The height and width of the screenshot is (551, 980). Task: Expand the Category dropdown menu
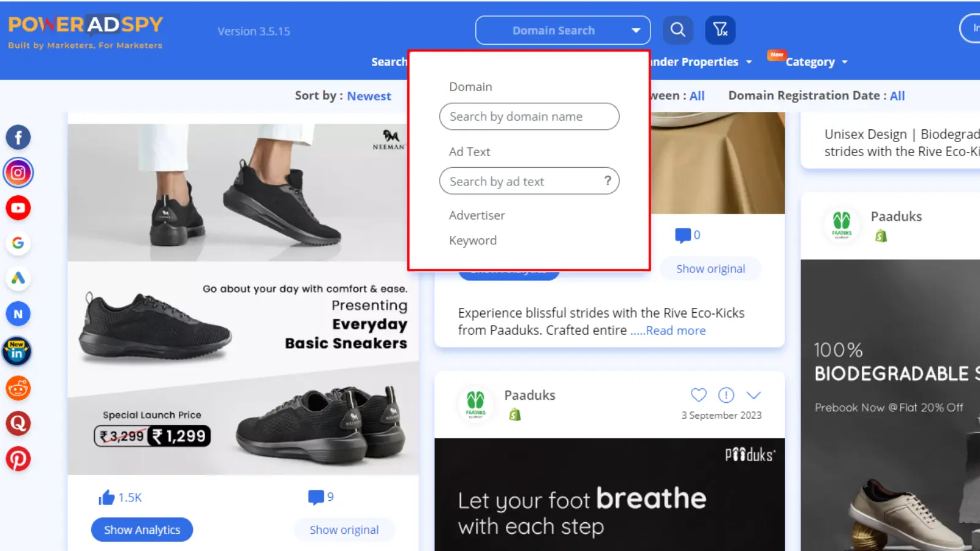click(x=816, y=62)
